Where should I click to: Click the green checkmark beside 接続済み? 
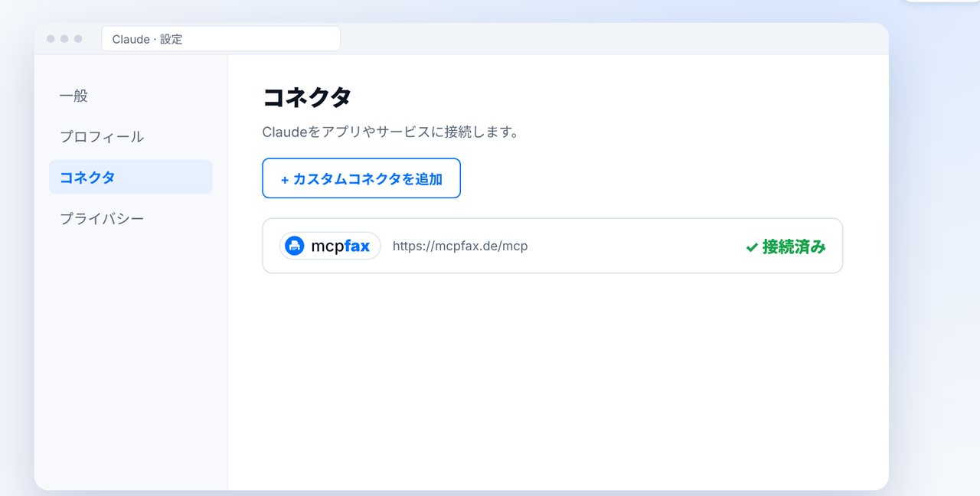(752, 247)
